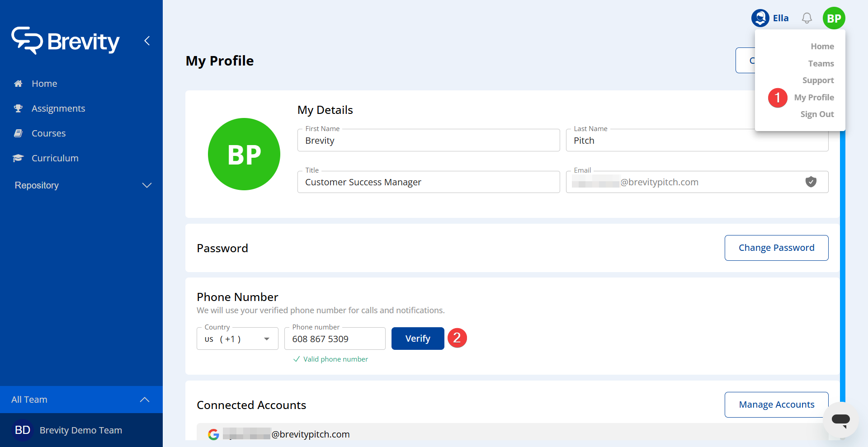
Task: Open the chat support bubble
Action: point(841,420)
